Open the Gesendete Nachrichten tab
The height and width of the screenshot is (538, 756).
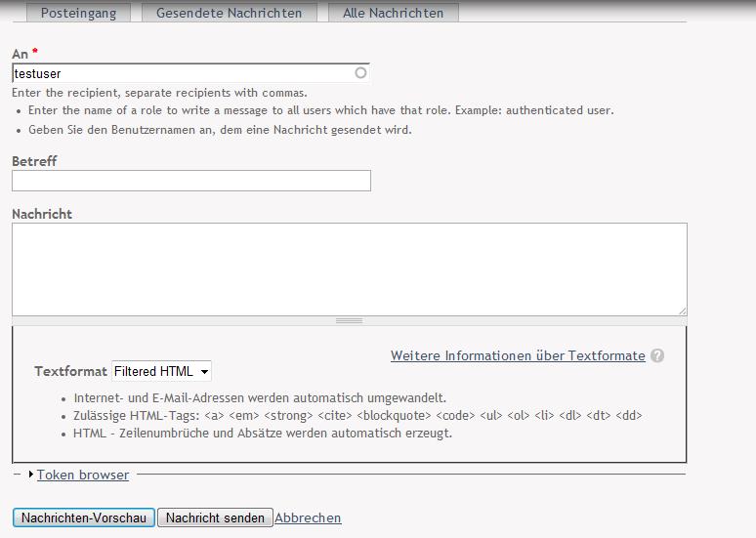click(x=230, y=13)
